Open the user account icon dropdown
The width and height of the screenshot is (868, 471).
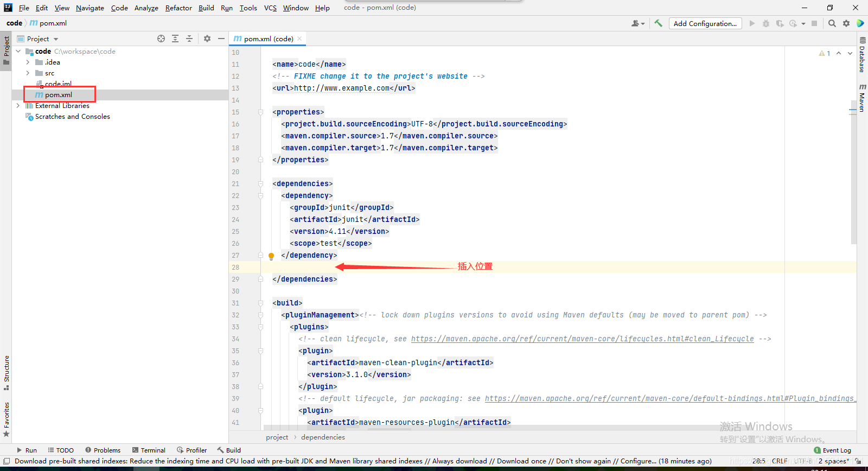(638, 23)
